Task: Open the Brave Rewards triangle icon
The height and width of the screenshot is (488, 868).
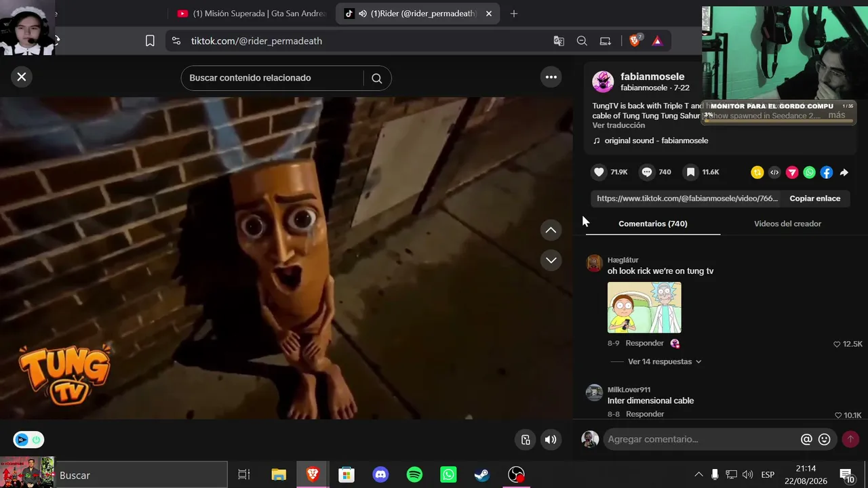Action: pos(657,41)
